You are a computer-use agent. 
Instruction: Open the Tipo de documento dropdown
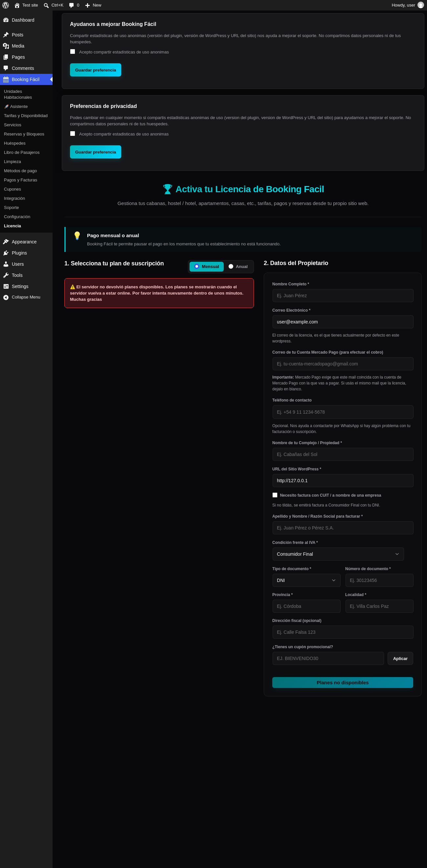[x=306, y=580]
